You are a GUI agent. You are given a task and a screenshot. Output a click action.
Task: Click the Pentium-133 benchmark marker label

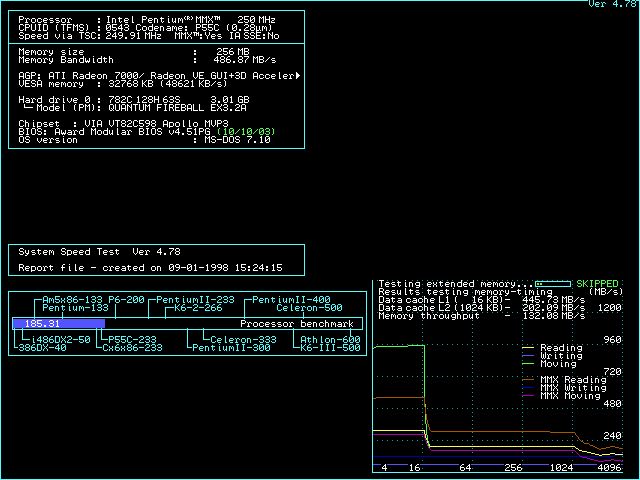(75, 308)
